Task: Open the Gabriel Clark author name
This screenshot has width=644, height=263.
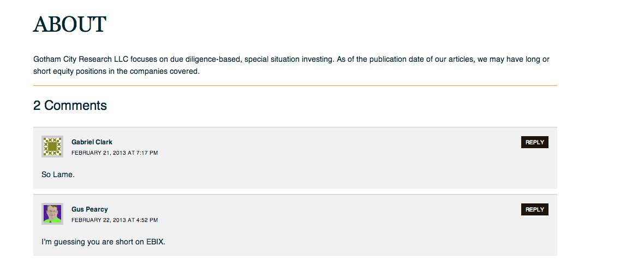Action: tap(92, 142)
